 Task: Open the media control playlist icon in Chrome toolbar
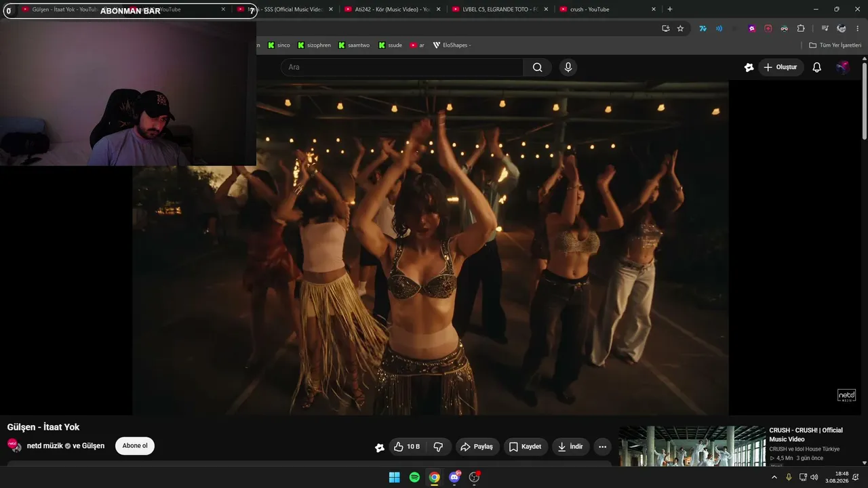825,28
